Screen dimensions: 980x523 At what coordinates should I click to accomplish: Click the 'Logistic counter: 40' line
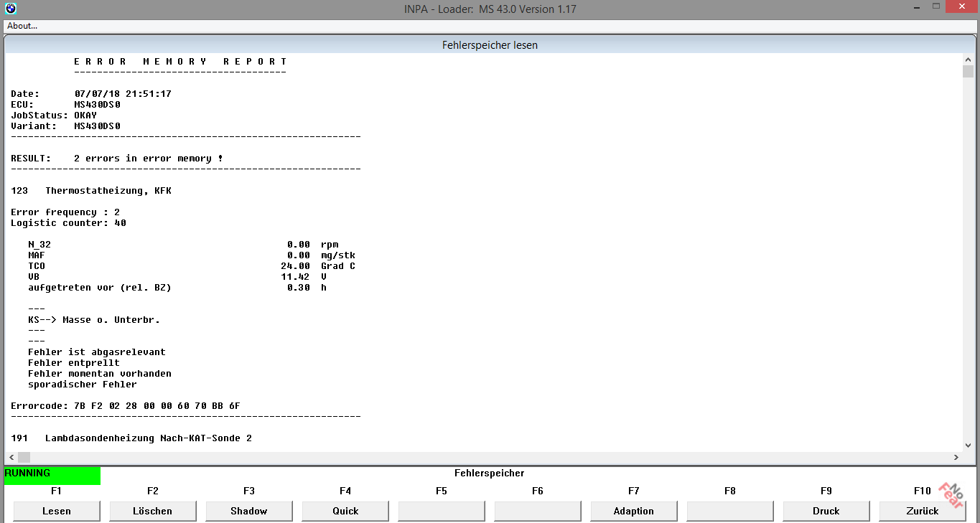point(68,223)
